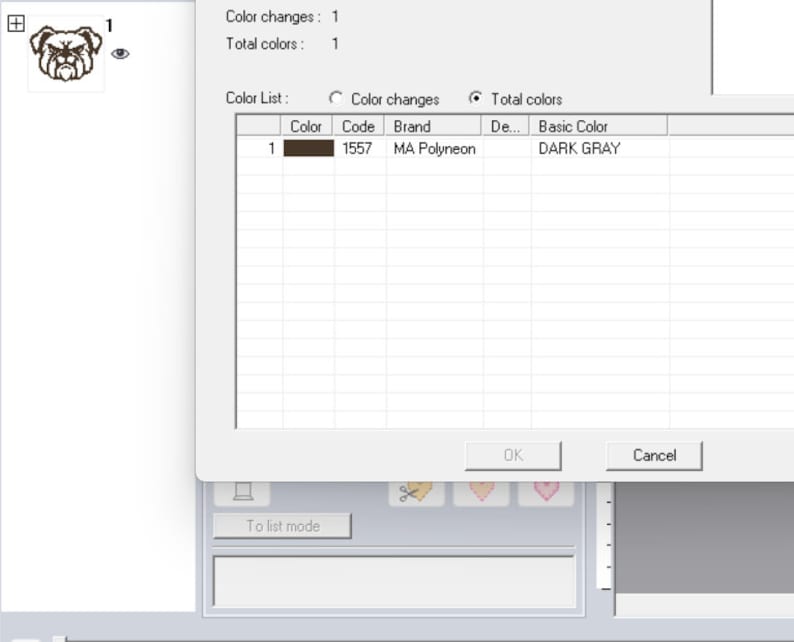Click the empty text box below To list mode
The width and height of the screenshot is (794, 642).
point(394,581)
